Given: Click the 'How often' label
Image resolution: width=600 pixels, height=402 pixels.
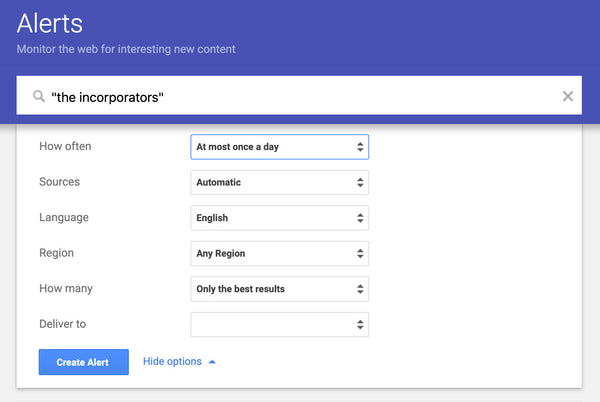Looking at the screenshot, I should (x=65, y=146).
